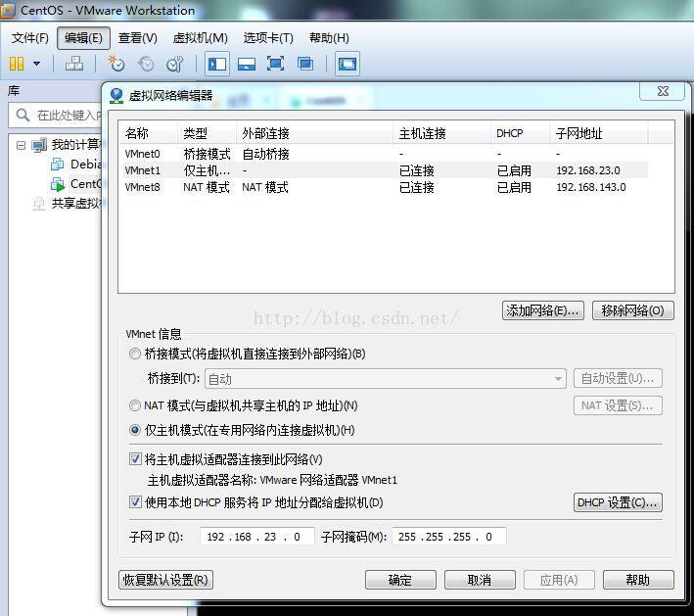Image resolution: width=694 pixels, height=616 pixels.
Task: Open the snapshot manager icon
Action: tap(174, 64)
